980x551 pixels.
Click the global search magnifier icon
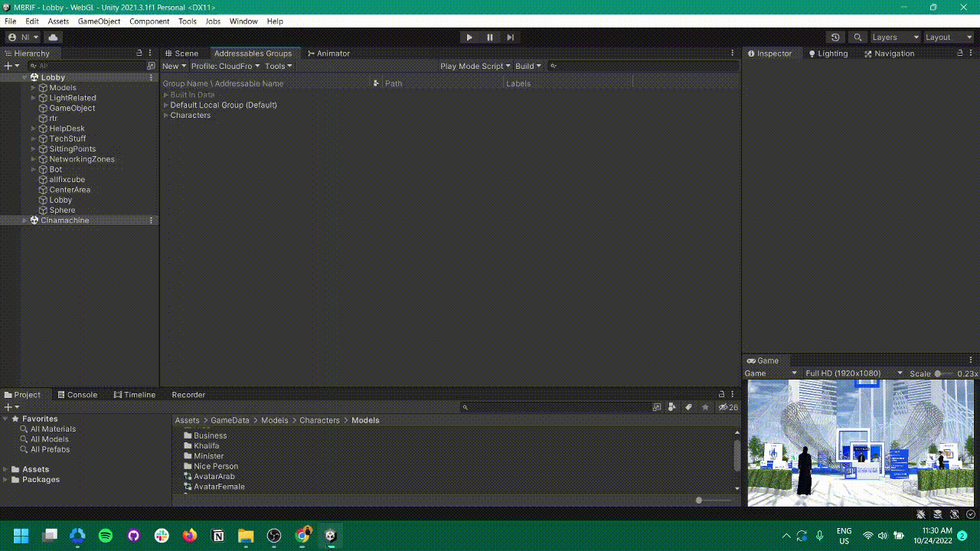point(857,37)
